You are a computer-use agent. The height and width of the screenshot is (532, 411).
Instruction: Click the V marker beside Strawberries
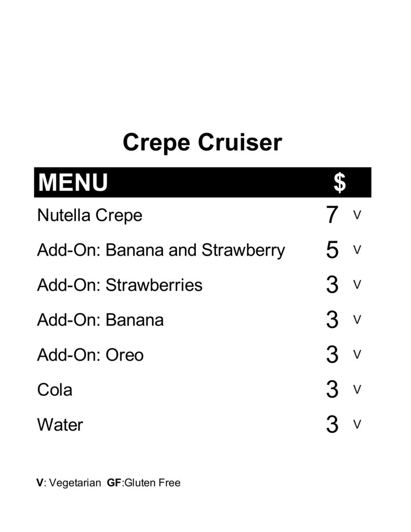pos(357,284)
